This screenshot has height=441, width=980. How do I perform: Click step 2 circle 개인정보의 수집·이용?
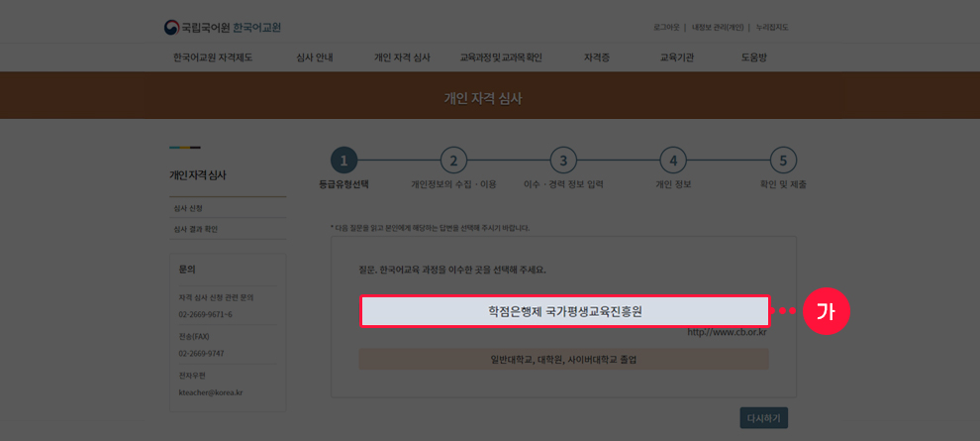(453, 161)
